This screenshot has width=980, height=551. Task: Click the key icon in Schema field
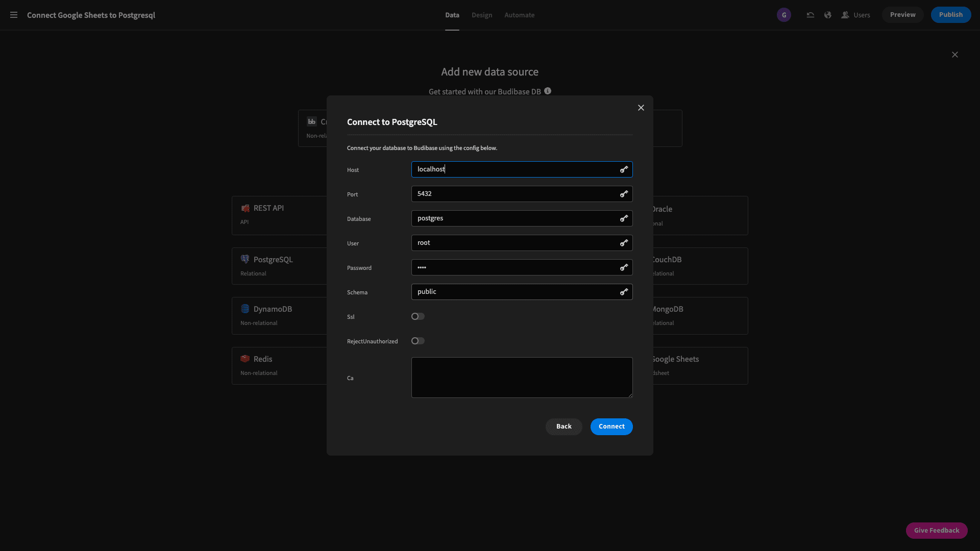point(624,292)
